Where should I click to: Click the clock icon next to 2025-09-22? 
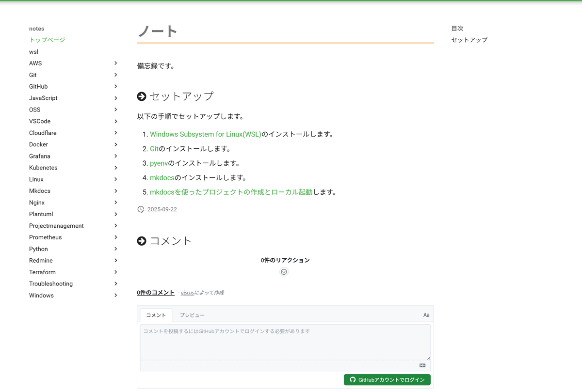coord(141,209)
